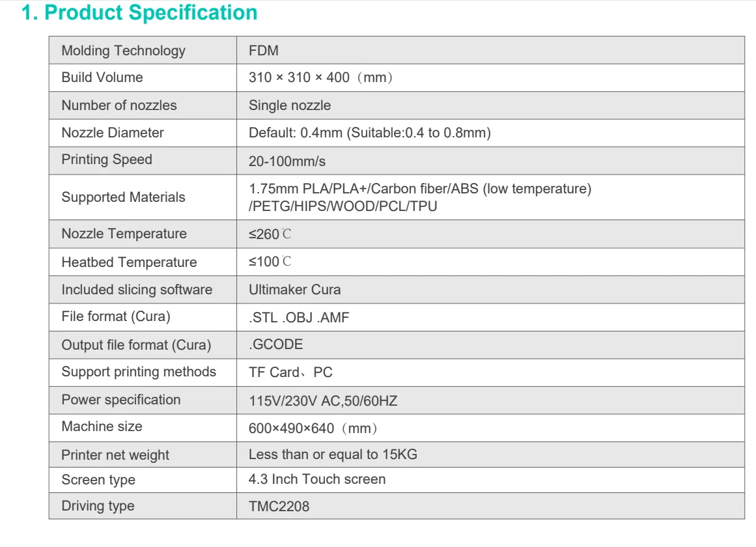Click the FDM value cell

click(x=264, y=51)
